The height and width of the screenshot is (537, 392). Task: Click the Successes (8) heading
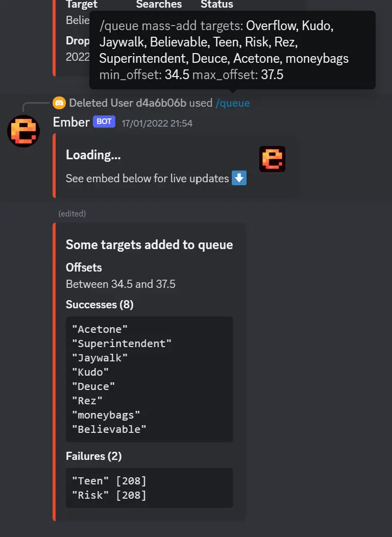pyautogui.click(x=100, y=305)
